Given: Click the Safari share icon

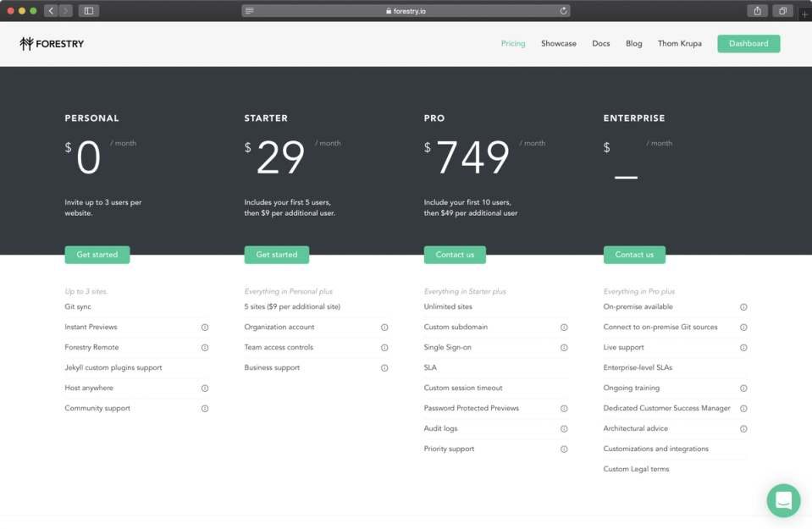Looking at the screenshot, I should pos(757,11).
